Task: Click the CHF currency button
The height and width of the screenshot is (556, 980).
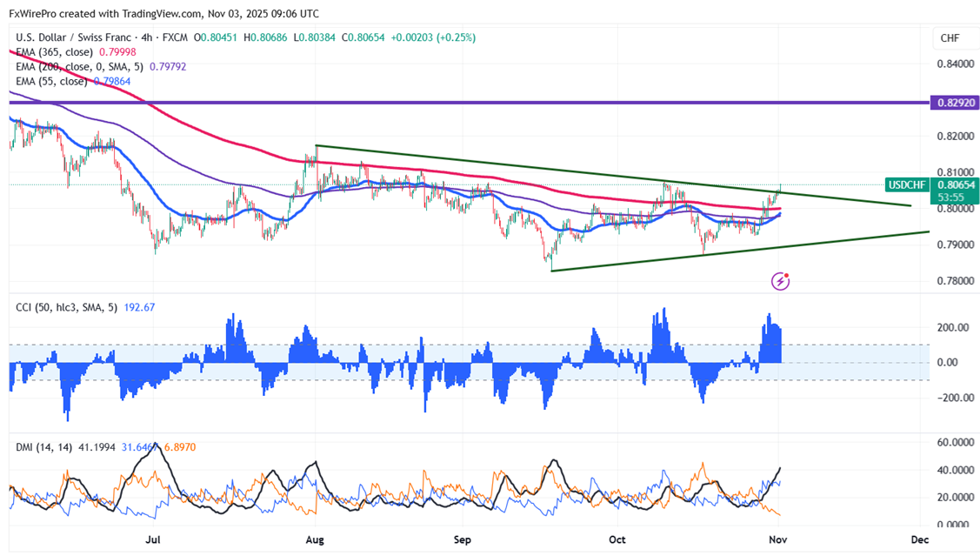Action: [x=950, y=38]
